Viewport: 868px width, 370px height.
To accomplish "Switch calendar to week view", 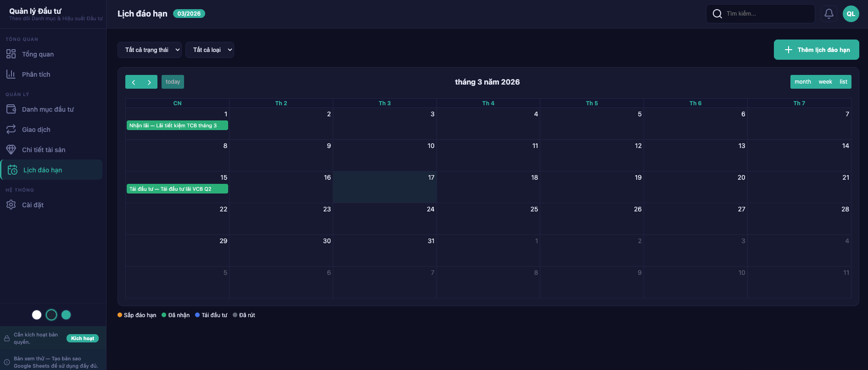I will (x=825, y=82).
